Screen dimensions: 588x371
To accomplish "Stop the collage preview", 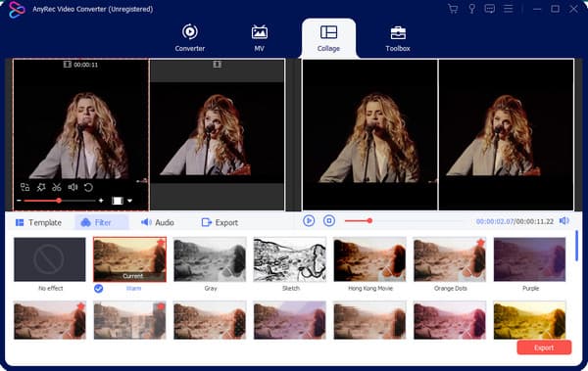I will [329, 220].
